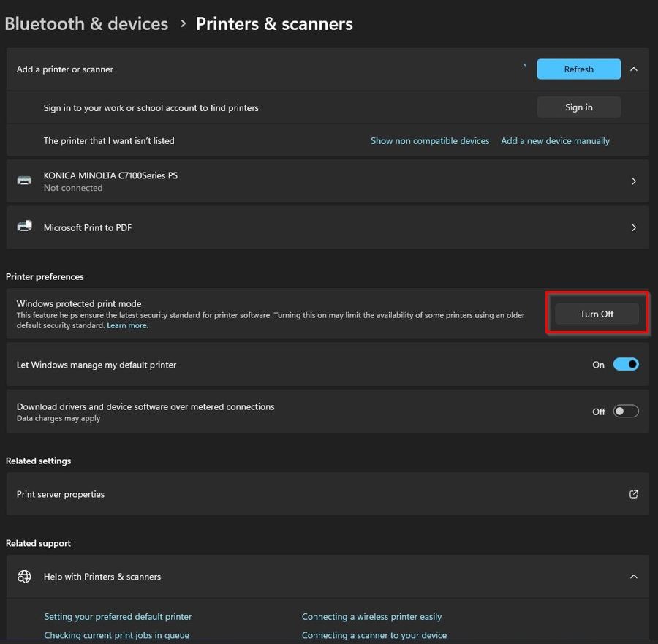Enable downloads over metered connections toggle

coord(626,412)
